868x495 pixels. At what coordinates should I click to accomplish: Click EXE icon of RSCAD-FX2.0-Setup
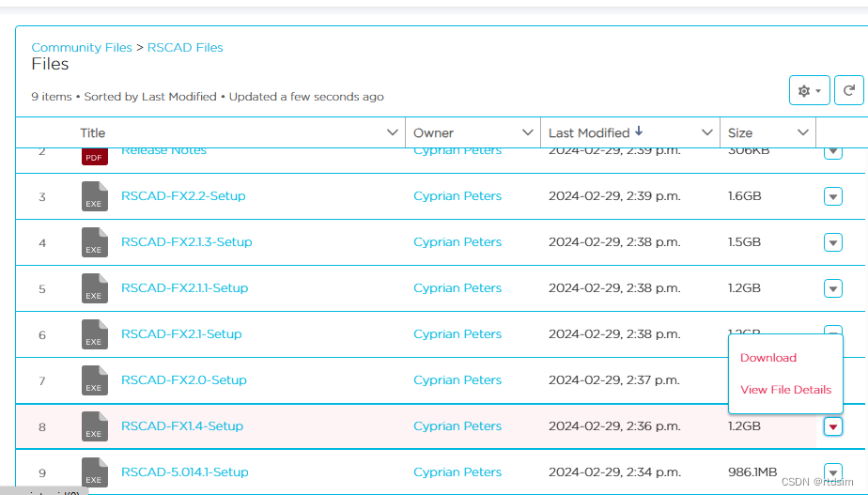click(x=94, y=379)
